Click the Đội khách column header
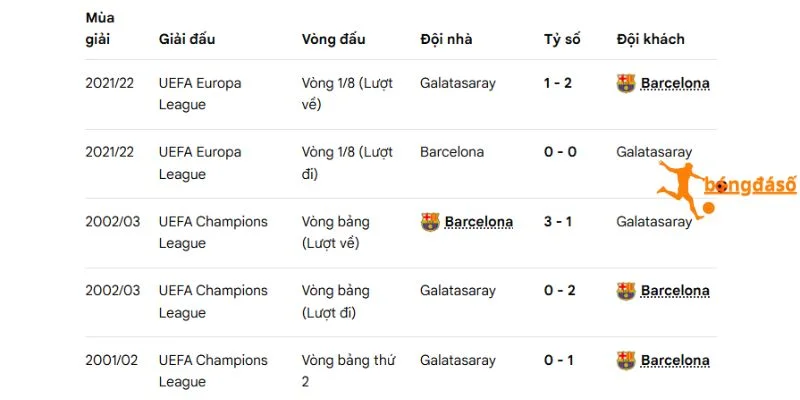800x400 pixels. [x=651, y=39]
